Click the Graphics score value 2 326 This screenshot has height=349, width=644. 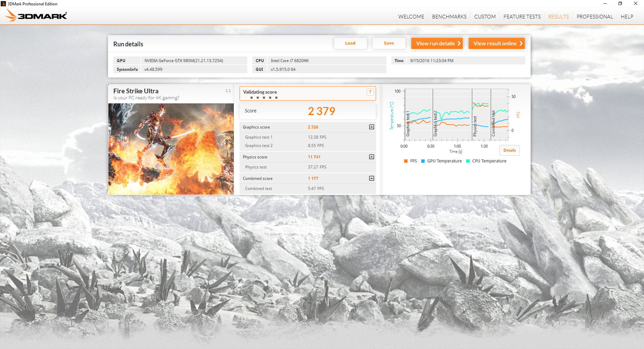[x=313, y=127]
